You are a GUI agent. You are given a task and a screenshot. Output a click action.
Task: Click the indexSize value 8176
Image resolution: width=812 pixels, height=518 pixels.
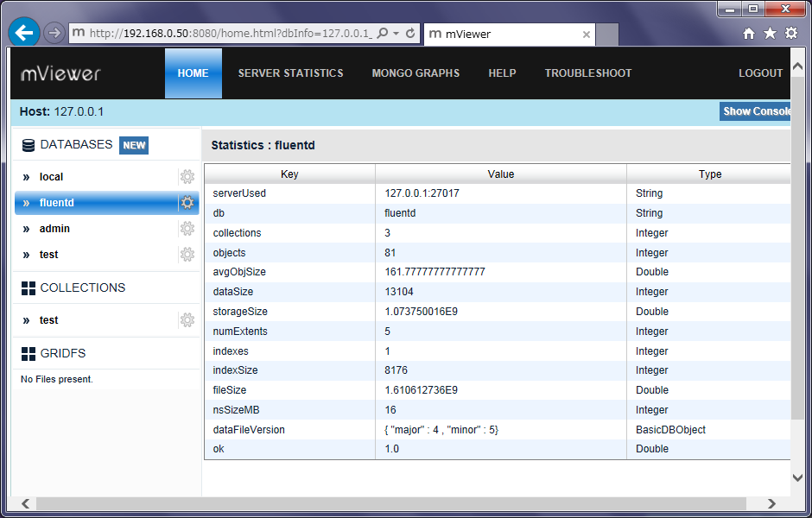(396, 370)
